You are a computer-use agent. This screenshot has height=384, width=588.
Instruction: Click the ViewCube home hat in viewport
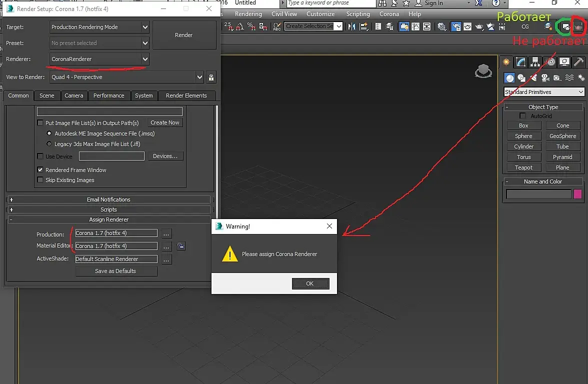click(x=483, y=70)
